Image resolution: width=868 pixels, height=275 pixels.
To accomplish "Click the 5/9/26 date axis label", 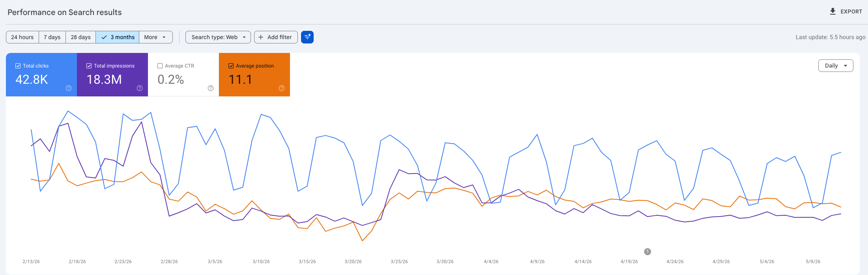I will (x=813, y=262).
